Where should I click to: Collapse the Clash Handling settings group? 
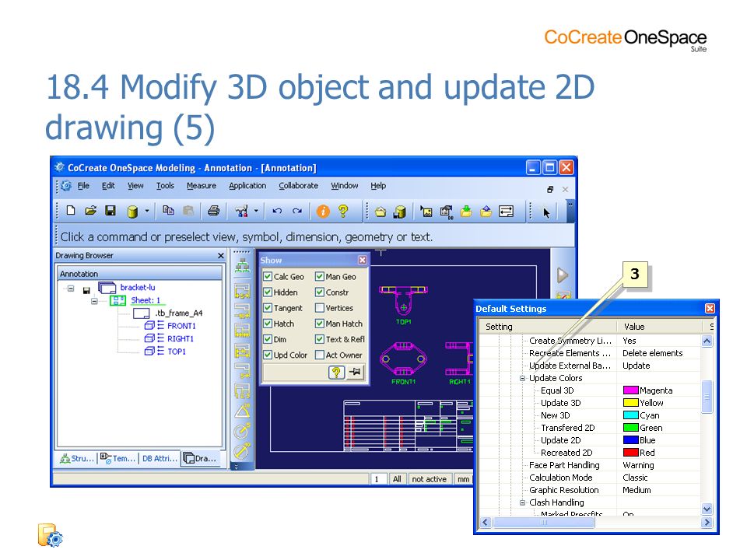pyautogui.click(x=523, y=502)
